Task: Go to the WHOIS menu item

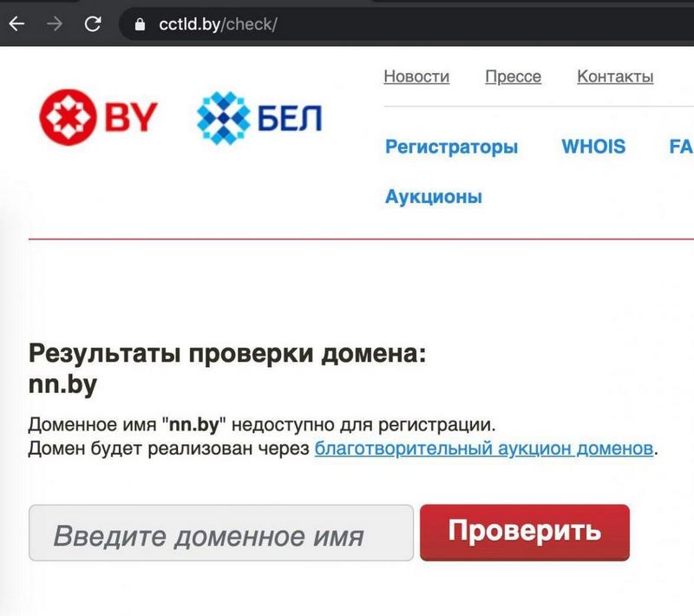Action: tap(593, 147)
